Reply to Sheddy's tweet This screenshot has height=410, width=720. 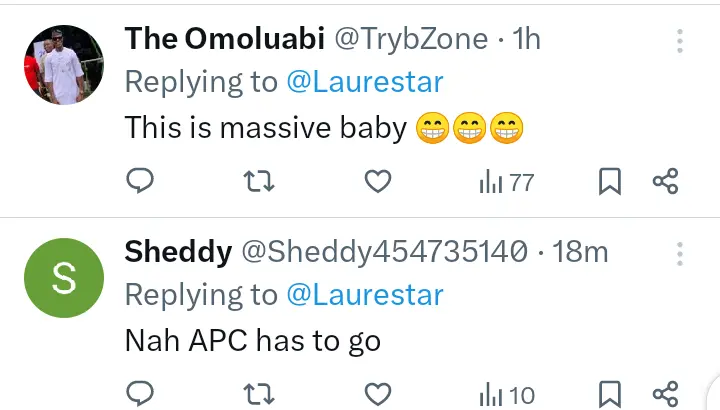(141, 392)
